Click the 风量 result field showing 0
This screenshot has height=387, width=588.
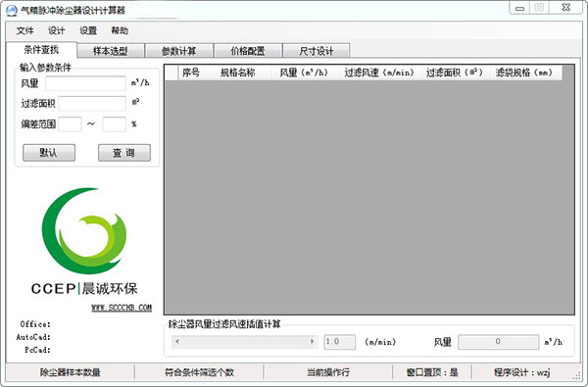[x=499, y=342]
